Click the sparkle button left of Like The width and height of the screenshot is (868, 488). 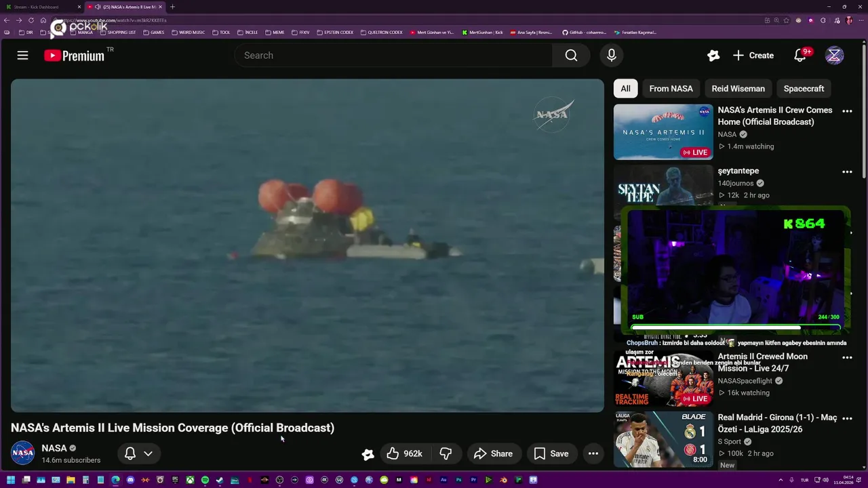(x=368, y=454)
